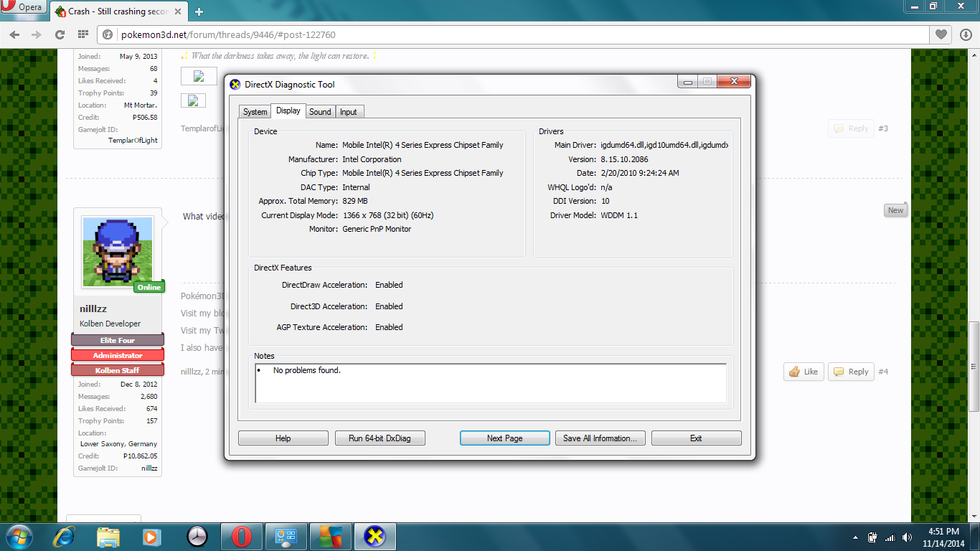The width and height of the screenshot is (980, 551).
Task: Reply to post #4
Action: point(851,372)
